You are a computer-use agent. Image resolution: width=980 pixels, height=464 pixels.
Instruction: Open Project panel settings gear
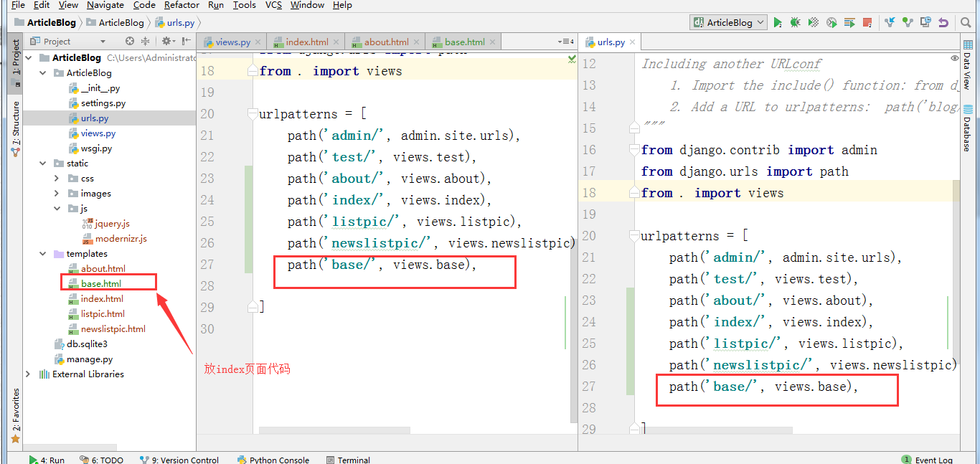pyautogui.click(x=166, y=42)
